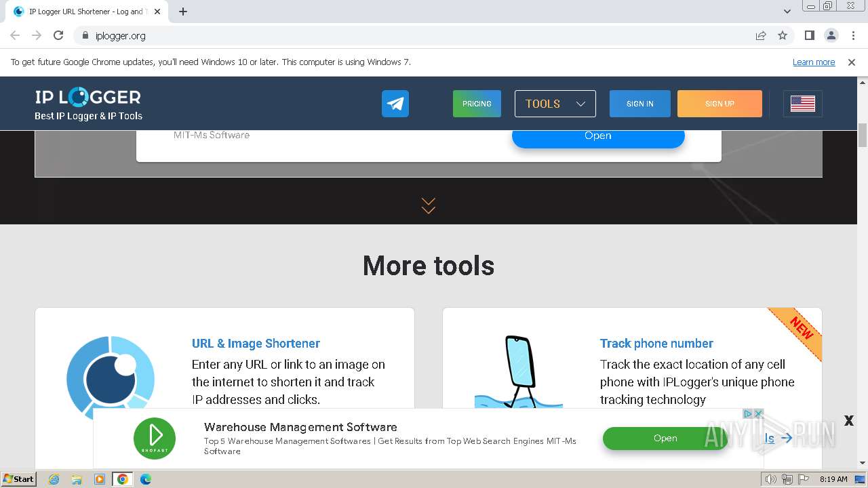Click the browser reload button
Image resolution: width=868 pixels, height=488 pixels.
[x=58, y=35]
